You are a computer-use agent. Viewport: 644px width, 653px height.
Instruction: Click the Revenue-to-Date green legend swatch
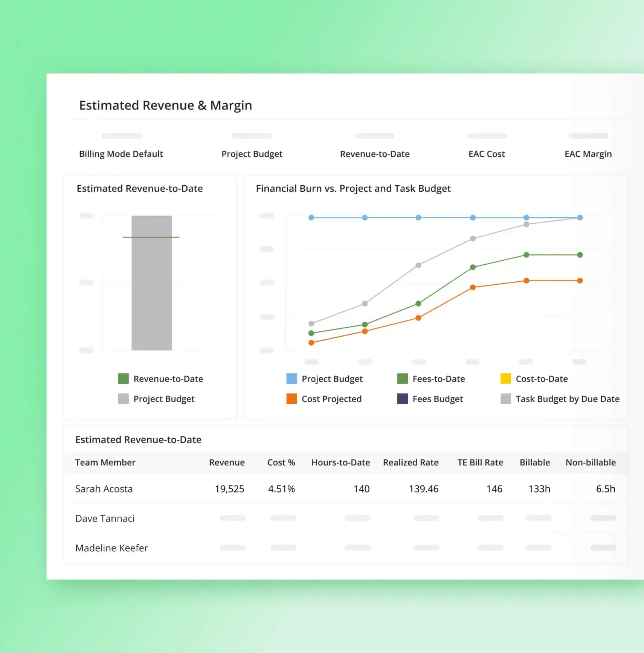coord(123,379)
